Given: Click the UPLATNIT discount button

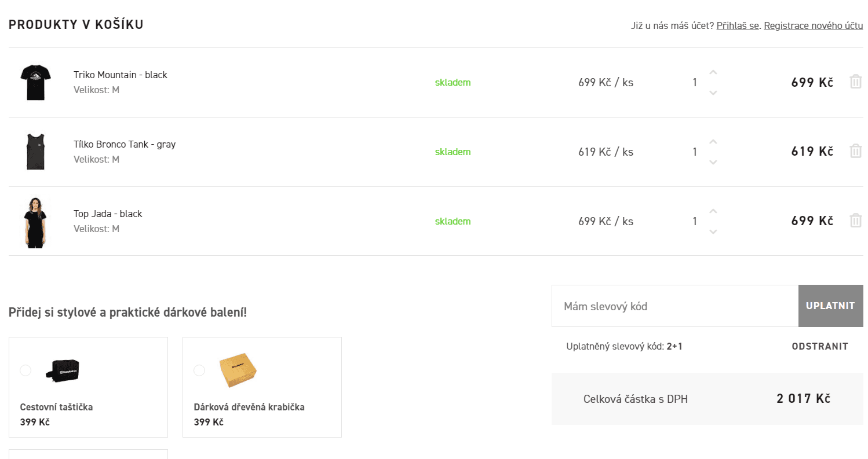Looking at the screenshot, I should point(831,306).
